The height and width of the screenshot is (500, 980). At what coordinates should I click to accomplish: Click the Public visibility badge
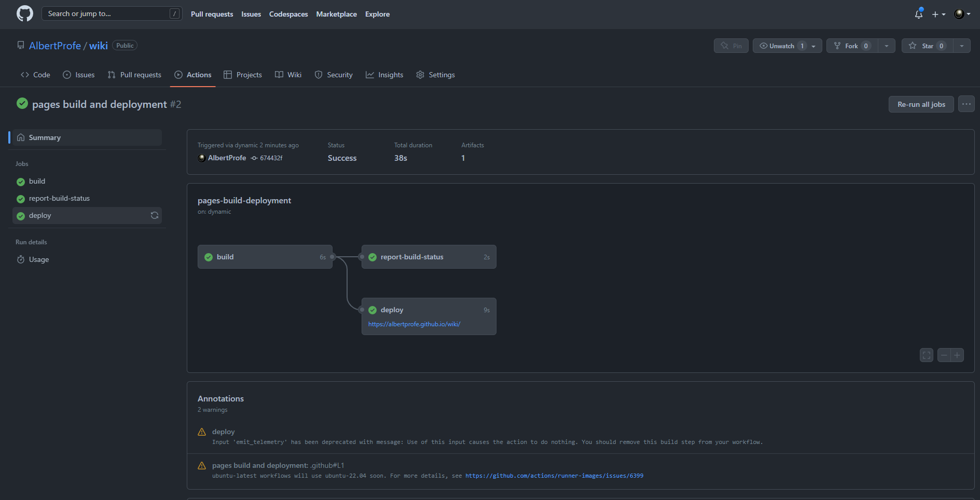coord(125,46)
